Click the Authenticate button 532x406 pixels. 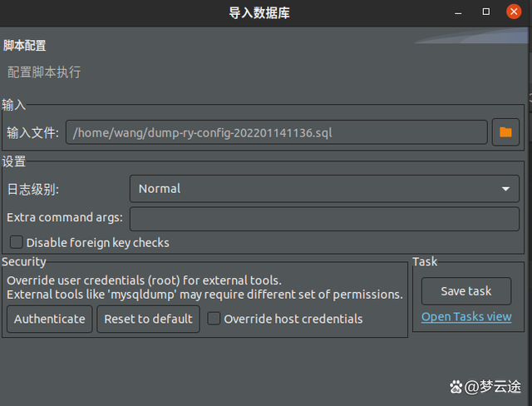[x=50, y=319]
